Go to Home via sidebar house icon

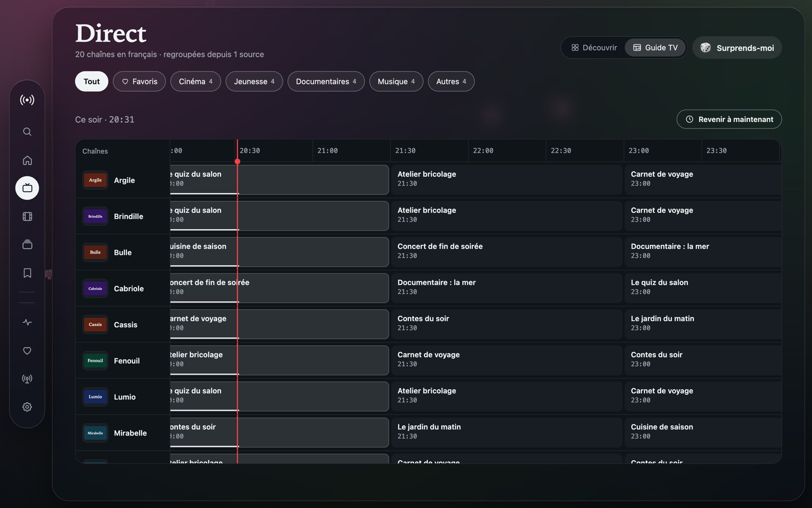[x=27, y=160]
